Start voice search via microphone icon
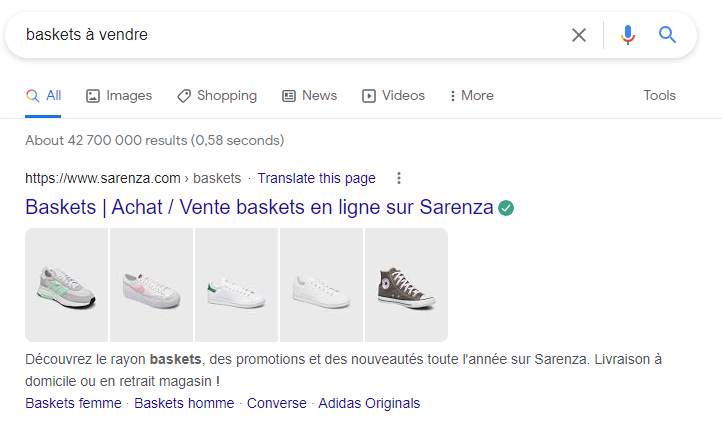The width and height of the screenshot is (722, 421). (x=628, y=35)
